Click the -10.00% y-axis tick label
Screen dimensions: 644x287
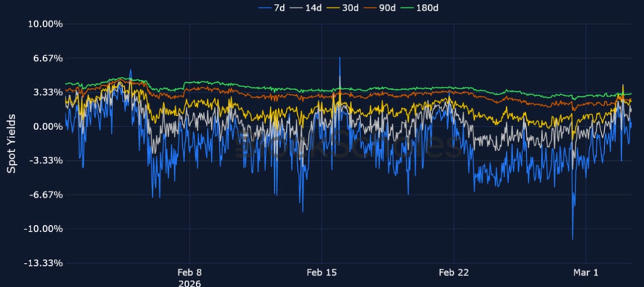[43, 229]
